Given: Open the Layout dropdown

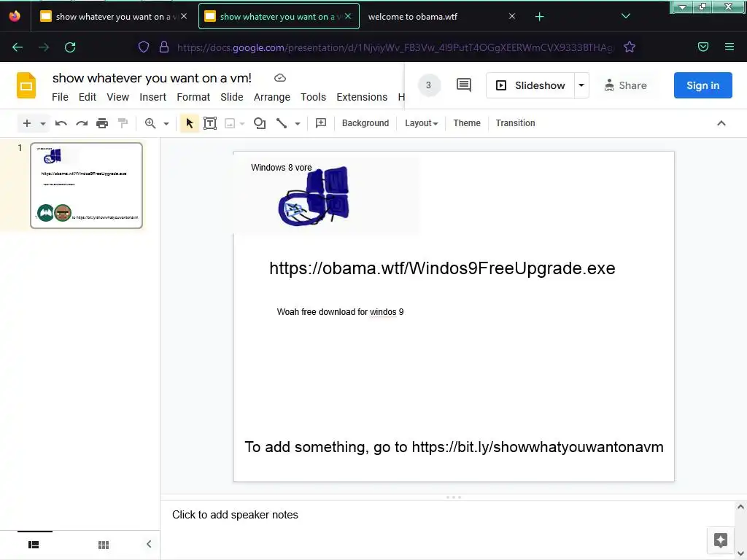Looking at the screenshot, I should pos(421,122).
